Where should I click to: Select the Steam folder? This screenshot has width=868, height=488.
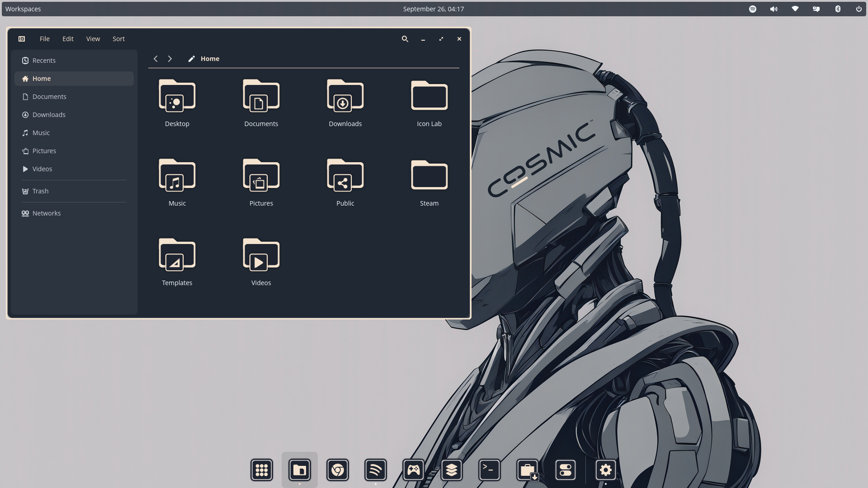(429, 176)
